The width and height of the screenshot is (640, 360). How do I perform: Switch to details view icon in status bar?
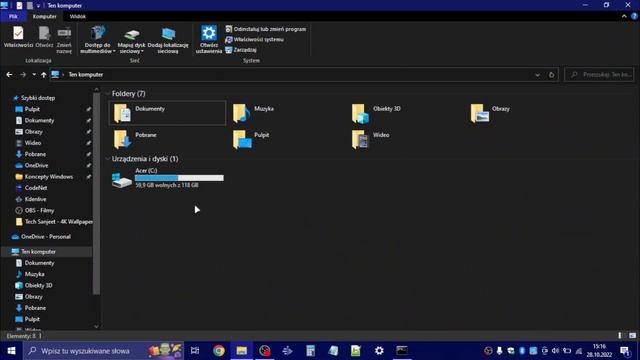point(620,336)
